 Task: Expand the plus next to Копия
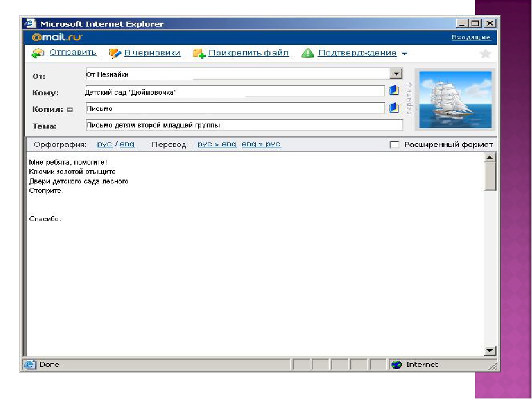(70, 110)
